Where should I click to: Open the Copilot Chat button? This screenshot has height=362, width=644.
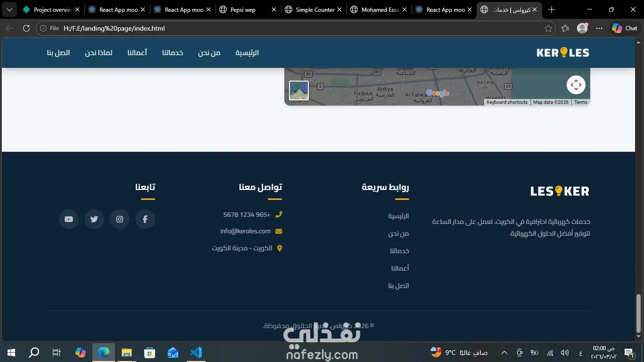[x=625, y=28]
